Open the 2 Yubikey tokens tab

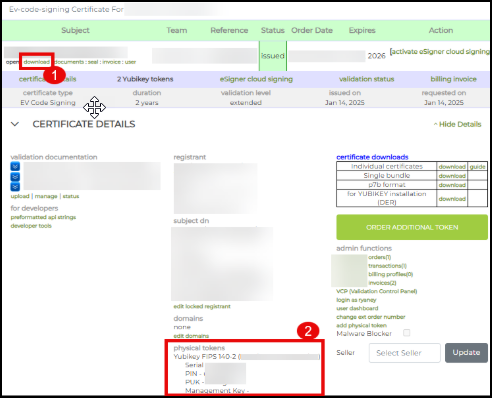[x=145, y=79]
